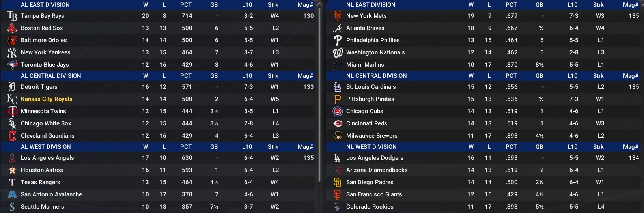This screenshot has height=213, width=644.
Task: Click the Chicago Cubs logo
Action: (x=338, y=111)
